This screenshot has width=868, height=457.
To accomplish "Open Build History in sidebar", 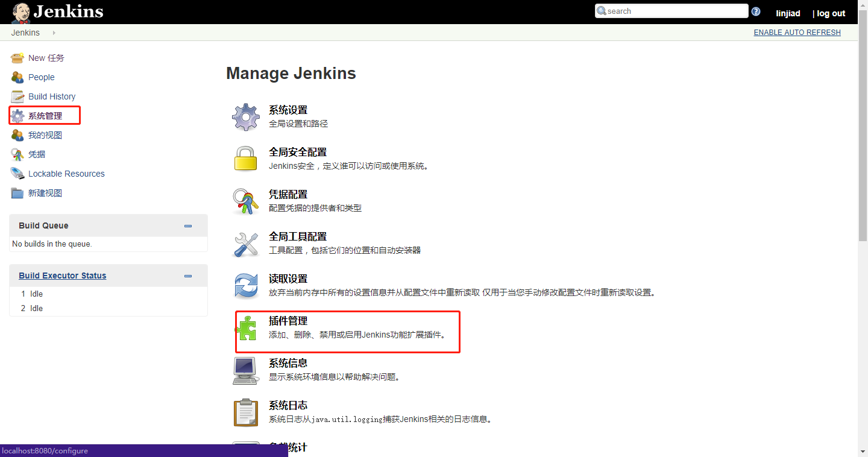I will pyautogui.click(x=52, y=96).
